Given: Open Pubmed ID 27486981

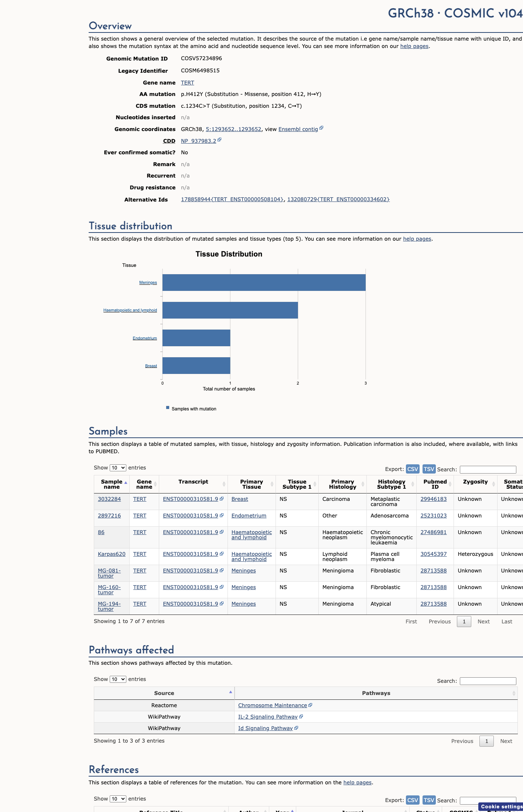Looking at the screenshot, I should [434, 532].
